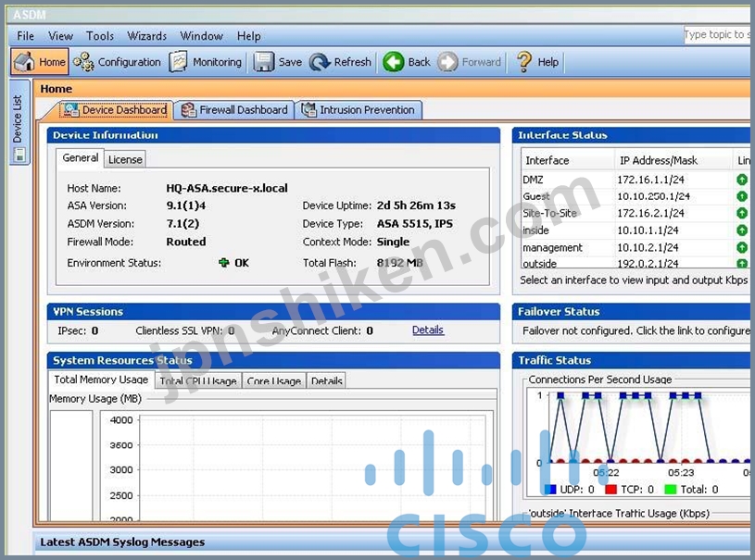
Task: Click green link status icon for Site-To-Site
Action: coord(742,213)
